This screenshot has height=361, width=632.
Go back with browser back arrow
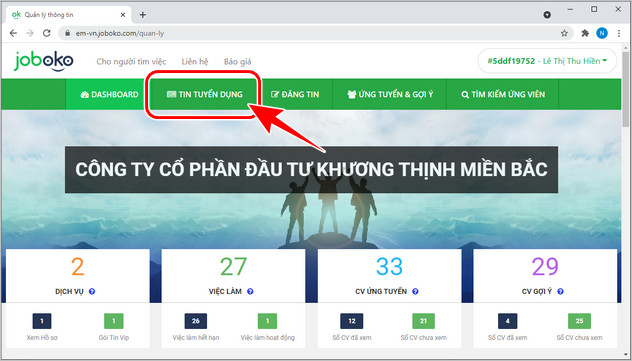(13, 33)
